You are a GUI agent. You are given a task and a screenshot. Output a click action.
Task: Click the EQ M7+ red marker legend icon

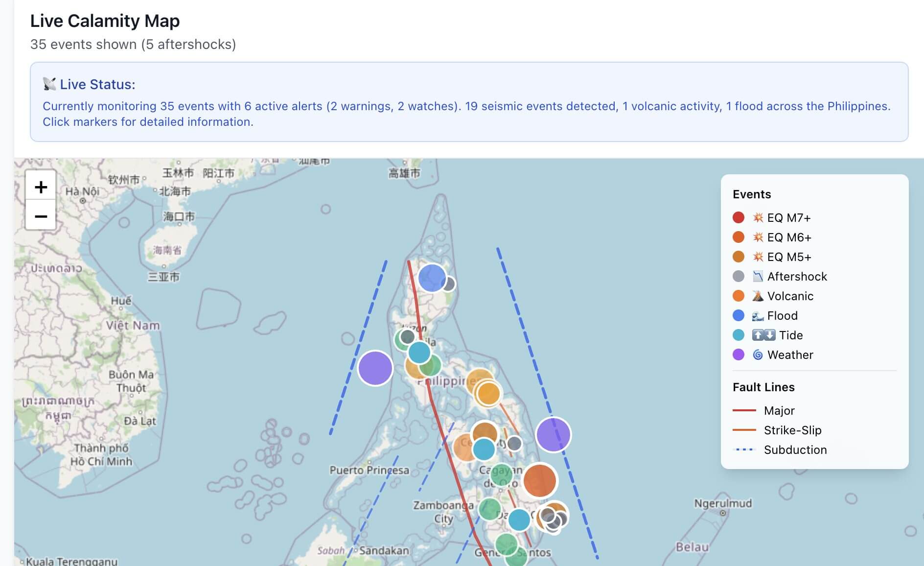pos(739,217)
